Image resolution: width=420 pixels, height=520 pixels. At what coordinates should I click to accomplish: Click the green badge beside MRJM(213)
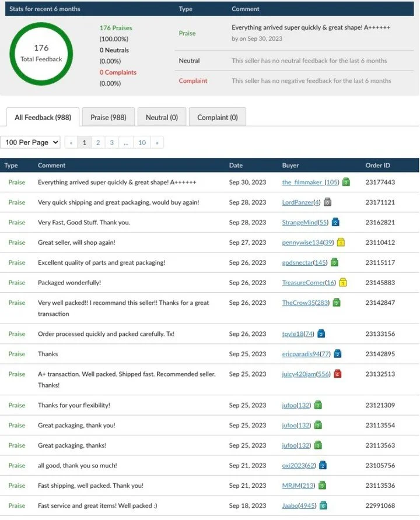[x=322, y=486]
